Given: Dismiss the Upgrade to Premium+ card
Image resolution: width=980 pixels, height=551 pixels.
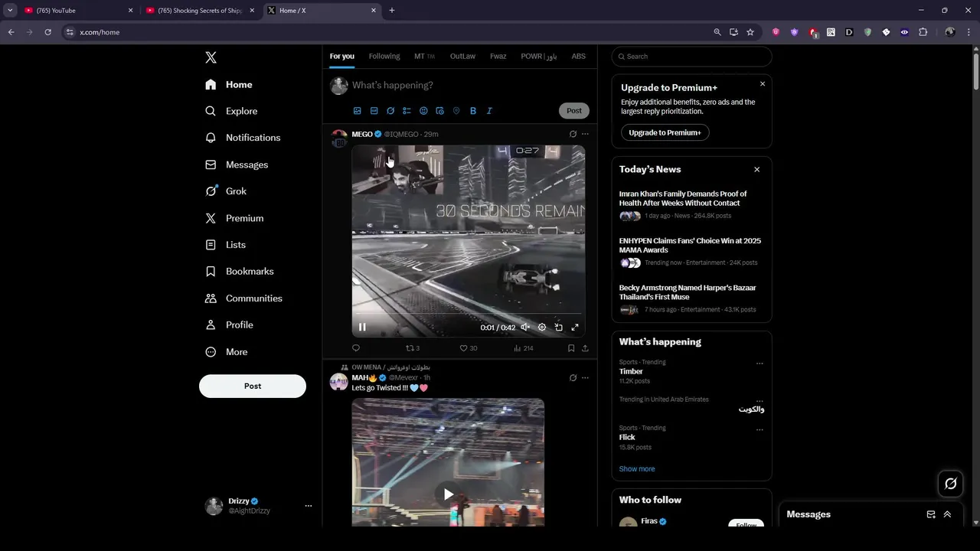Looking at the screenshot, I should (x=763, y=84).
